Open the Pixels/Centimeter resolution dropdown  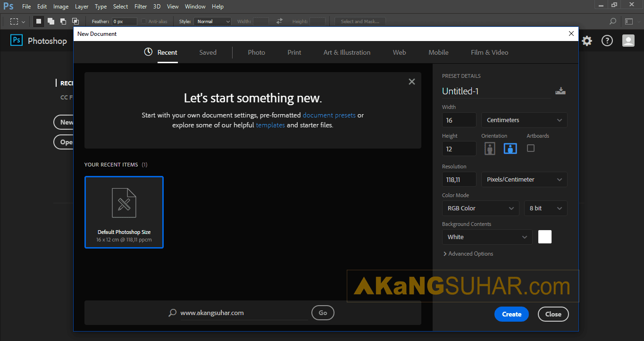[524, 180]
